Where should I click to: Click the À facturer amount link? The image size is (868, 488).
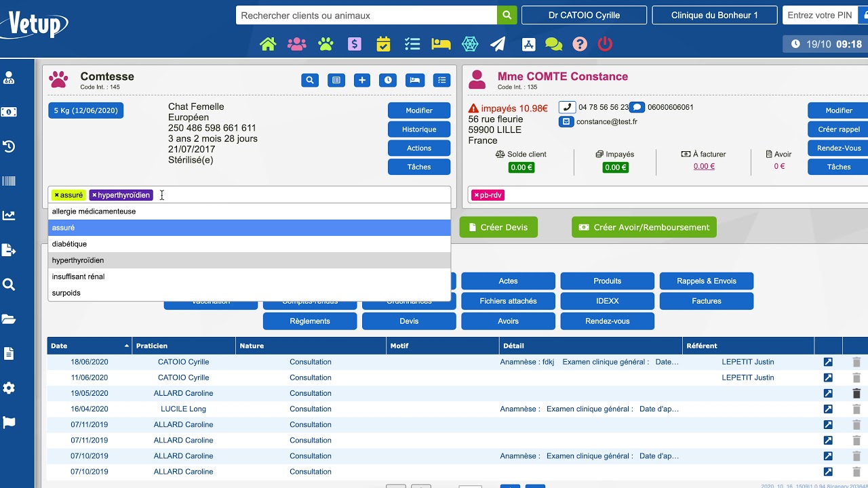point(703,167)
